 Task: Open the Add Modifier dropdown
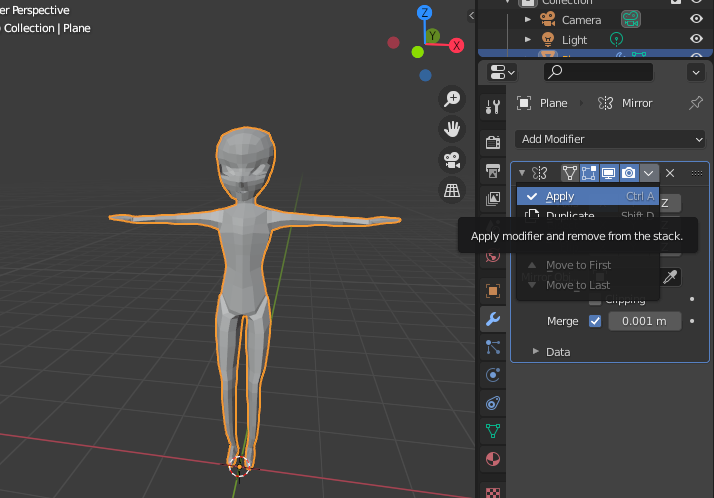pyautogui.click(x=610, y=139)
